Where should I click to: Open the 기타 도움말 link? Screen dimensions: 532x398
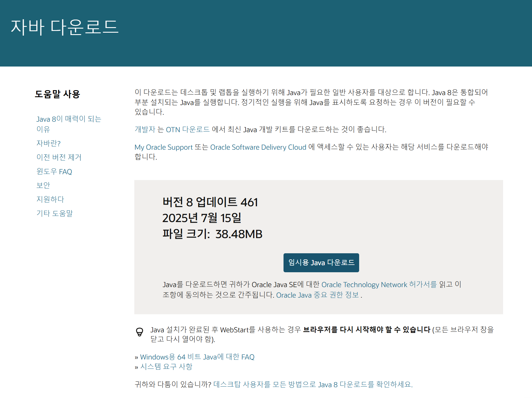pyautogui.click(x=55, y=213)
